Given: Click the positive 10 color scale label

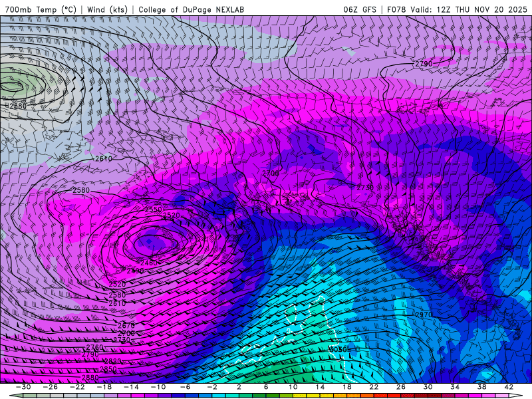Looking at the screenshot, I should click(x=293, y=387).
